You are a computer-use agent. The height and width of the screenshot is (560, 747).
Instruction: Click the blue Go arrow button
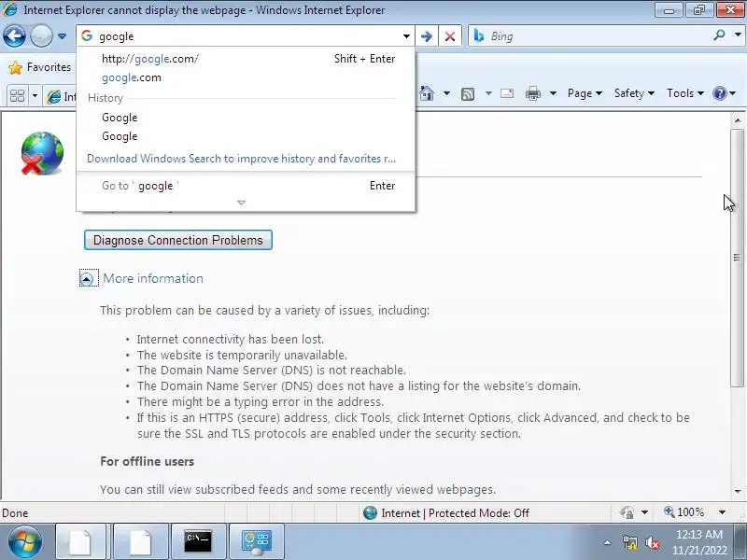coord(427,36)
